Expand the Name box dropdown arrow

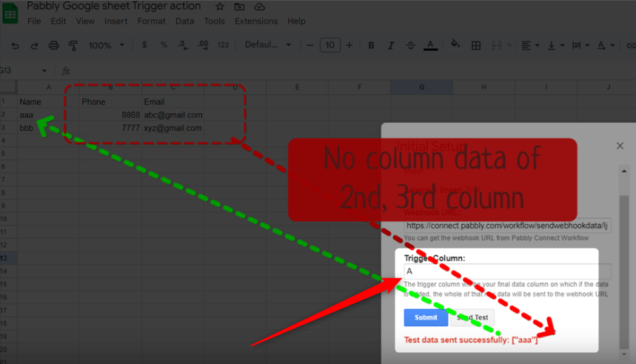pyautogui.click(x=44, y=71)
